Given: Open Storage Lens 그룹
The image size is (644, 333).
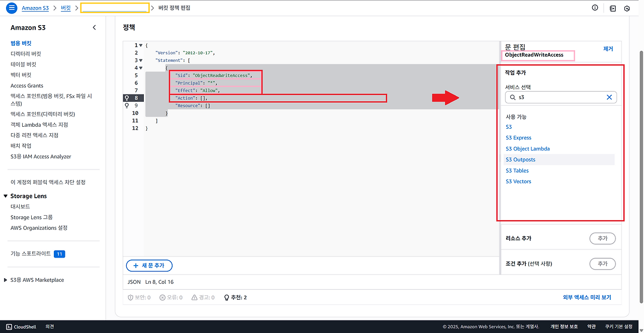Looking at the screenshot, I should (x=32, y=217).
